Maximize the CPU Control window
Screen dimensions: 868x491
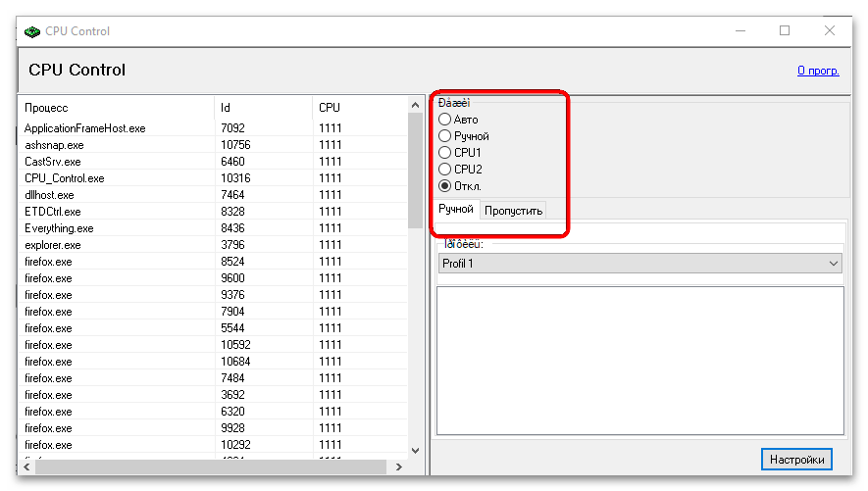pyautogui.click(x=785, y=31)
